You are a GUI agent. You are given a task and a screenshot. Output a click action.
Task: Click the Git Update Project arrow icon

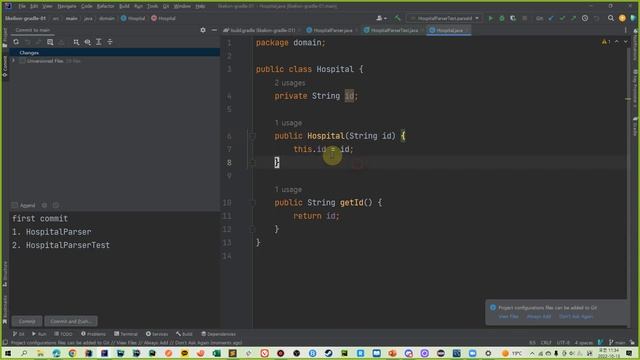tap(551, 18)
